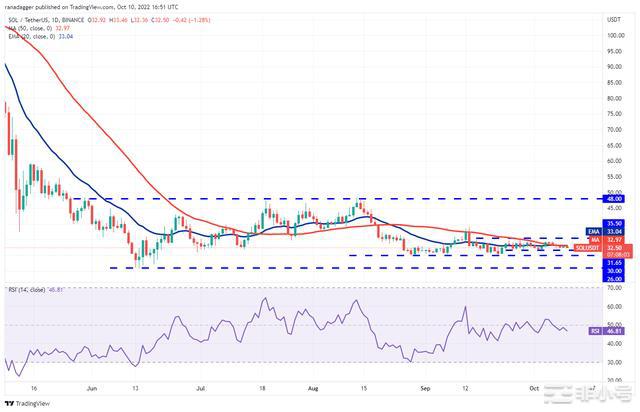Select the EMA (20, close) indicator legend
640x412 pixels.
(x=31, y=34)
